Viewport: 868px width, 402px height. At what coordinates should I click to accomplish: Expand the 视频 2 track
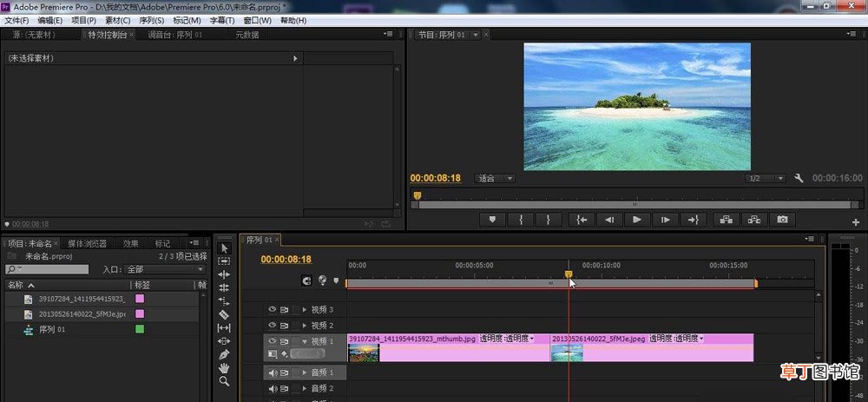coord(305,325)
